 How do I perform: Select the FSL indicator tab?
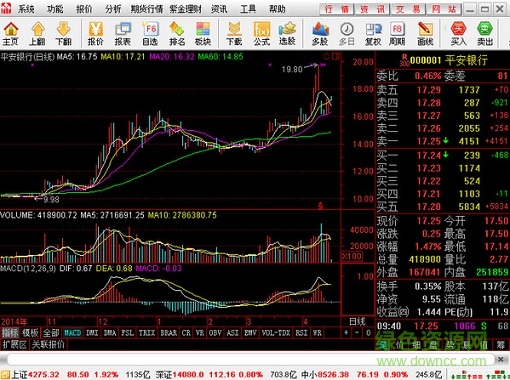[127, 333]
